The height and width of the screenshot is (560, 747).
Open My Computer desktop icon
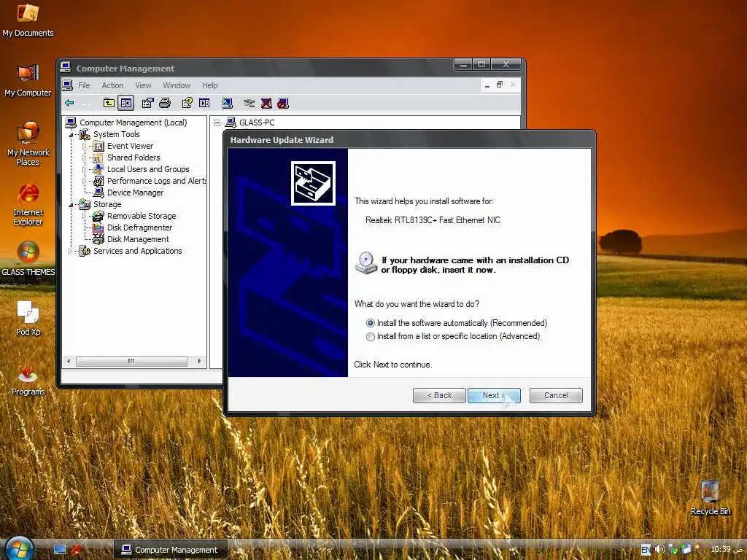[x=28, y=80]
